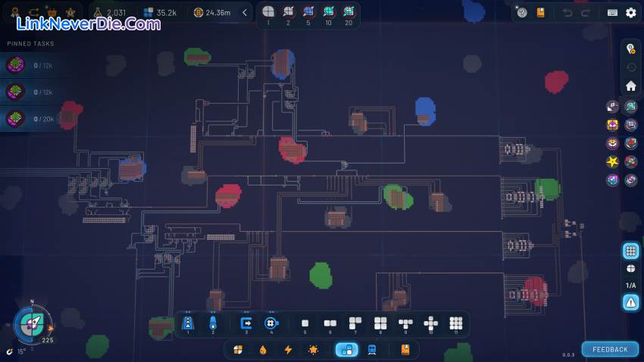This screenshot has height=362, width=644.
Task: Select the 2x2 square platform in slot 8
Action: [380, 323]
